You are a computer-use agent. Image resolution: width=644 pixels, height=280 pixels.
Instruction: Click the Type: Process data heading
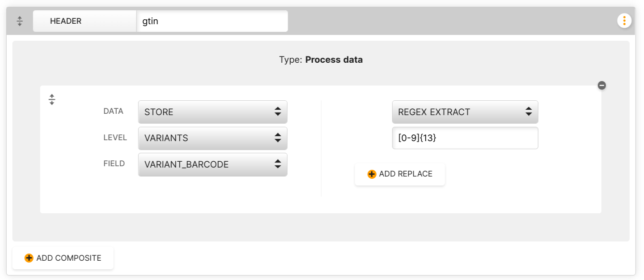tap(321, 60)
